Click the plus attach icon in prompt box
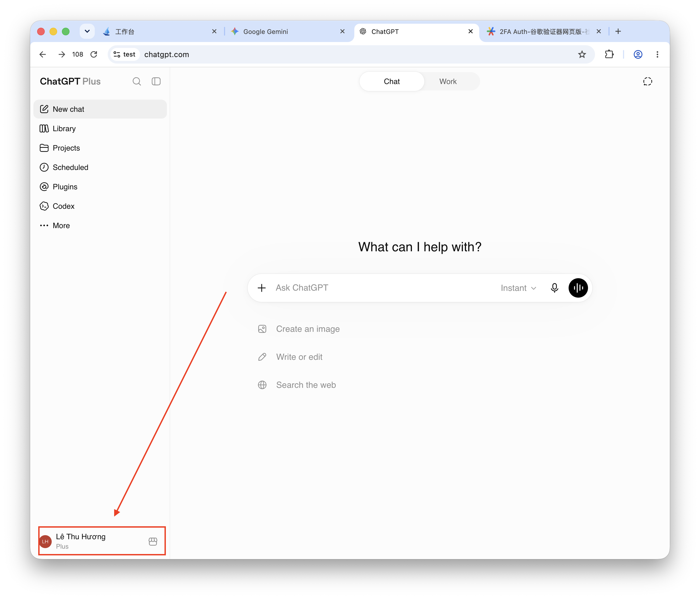The height and width of the screenshot is (599, 700). tap(261, 288)
